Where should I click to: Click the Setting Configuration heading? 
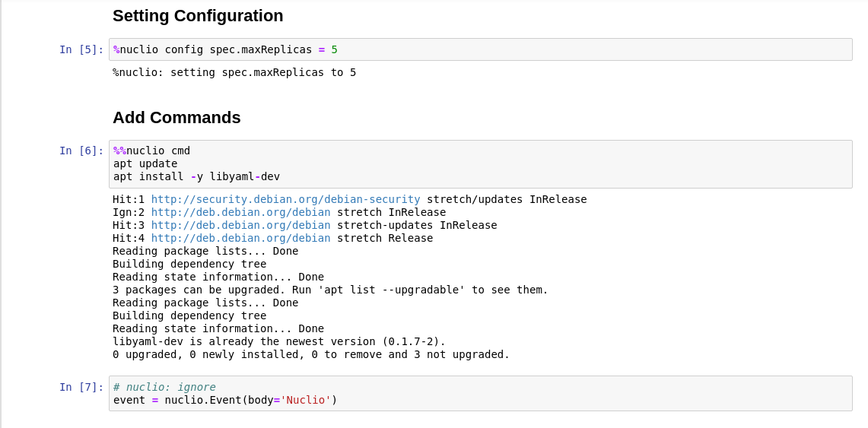(x=198, y=16)
